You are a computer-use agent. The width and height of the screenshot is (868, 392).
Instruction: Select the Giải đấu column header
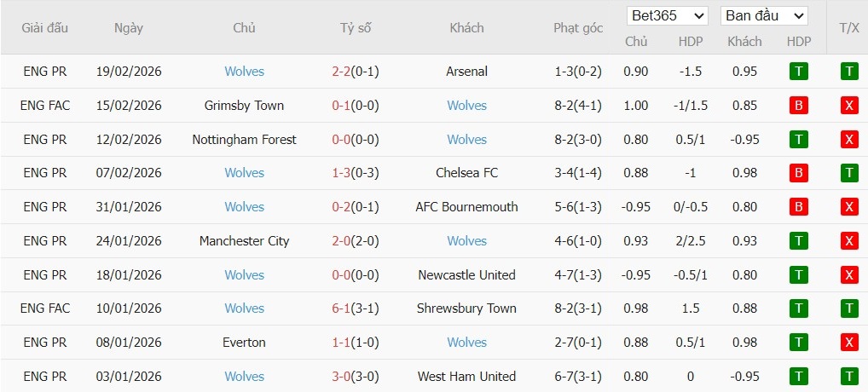point(45,27)
